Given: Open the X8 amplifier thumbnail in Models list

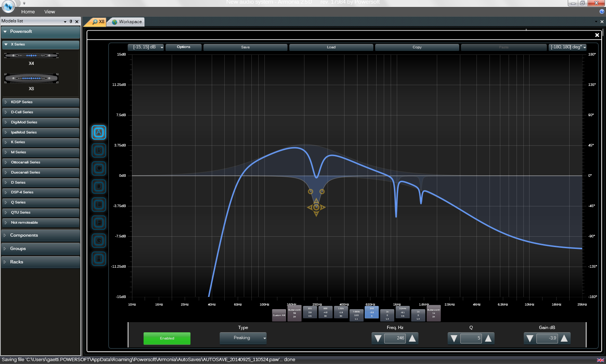Looking at the screenshot, I should point(31,78).
